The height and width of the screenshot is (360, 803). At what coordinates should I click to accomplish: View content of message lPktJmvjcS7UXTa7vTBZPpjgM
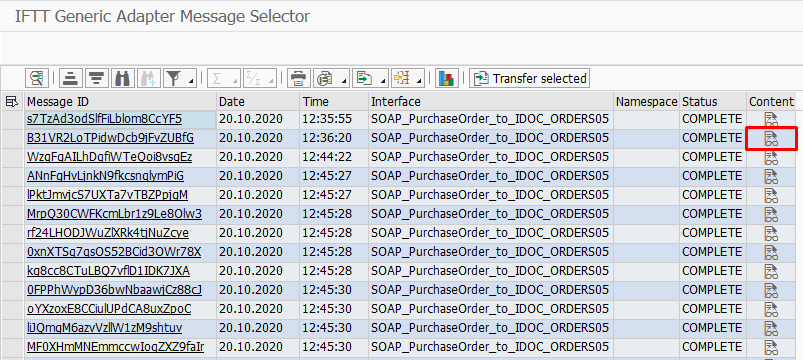pos(771,195)
